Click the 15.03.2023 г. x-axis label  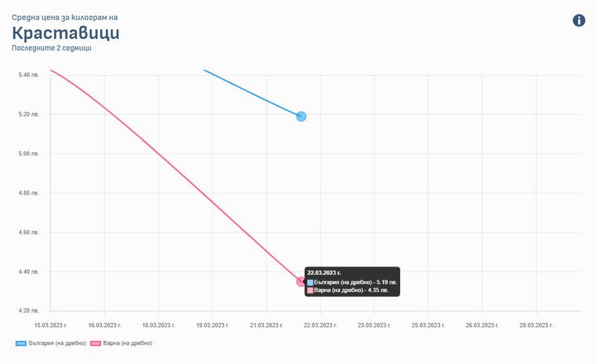51,325
